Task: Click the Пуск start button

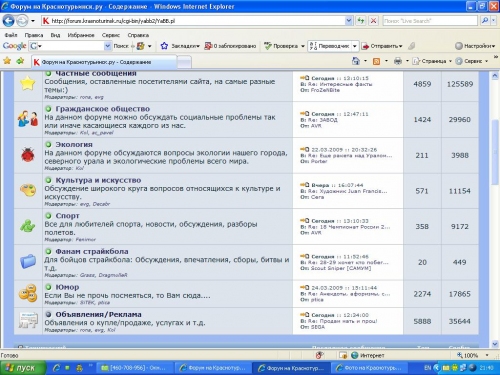Action: point(23,368)
